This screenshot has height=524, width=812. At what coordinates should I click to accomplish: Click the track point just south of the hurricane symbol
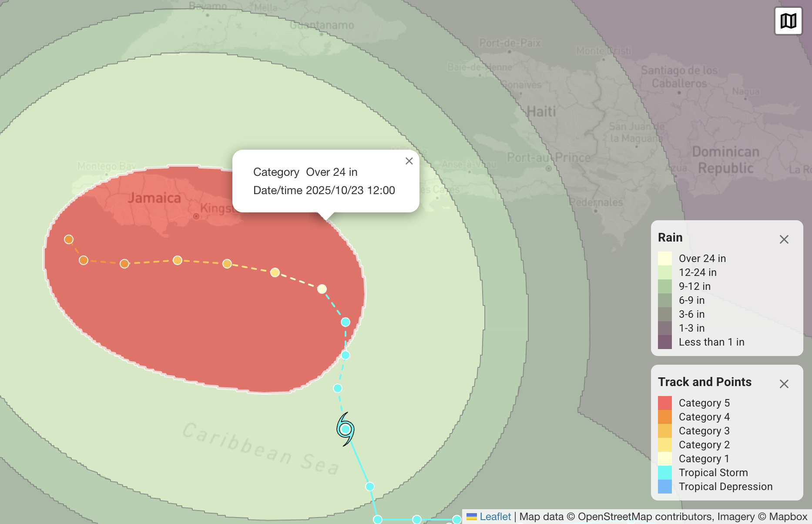click(370, 487)
